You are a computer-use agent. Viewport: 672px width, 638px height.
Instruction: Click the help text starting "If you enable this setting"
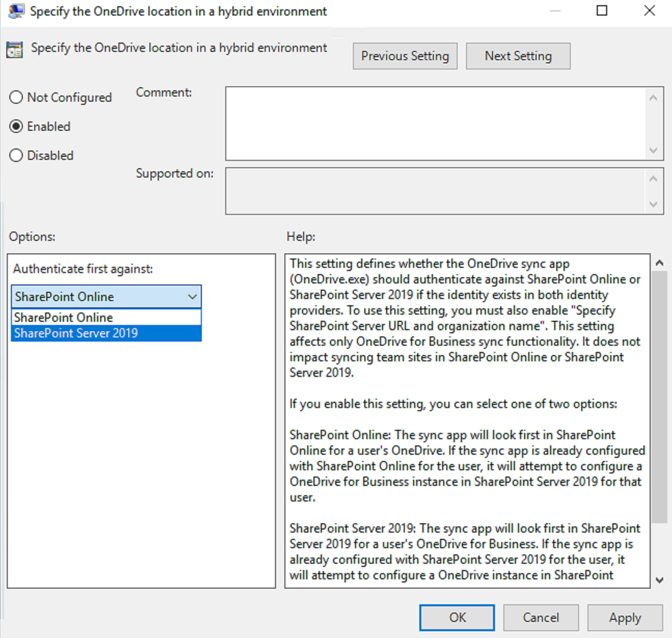(454, 404)
